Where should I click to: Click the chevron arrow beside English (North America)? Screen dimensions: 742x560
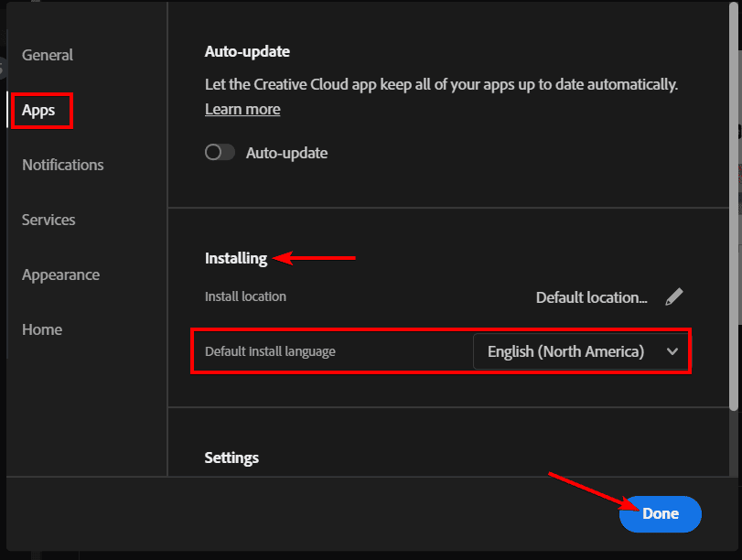[x=673, y=351]
